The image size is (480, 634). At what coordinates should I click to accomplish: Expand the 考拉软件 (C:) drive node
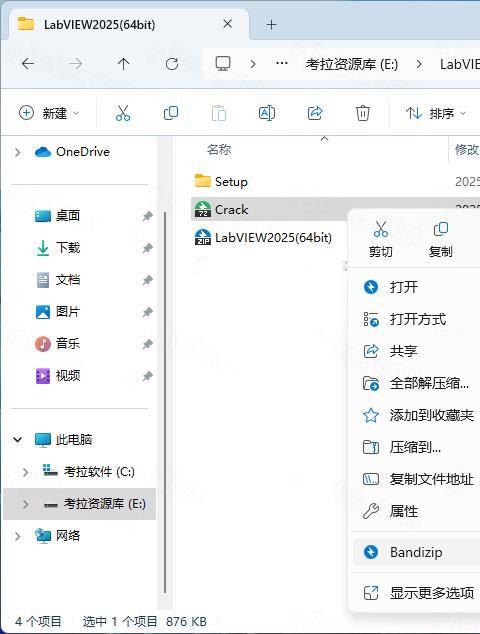point(25,472)
